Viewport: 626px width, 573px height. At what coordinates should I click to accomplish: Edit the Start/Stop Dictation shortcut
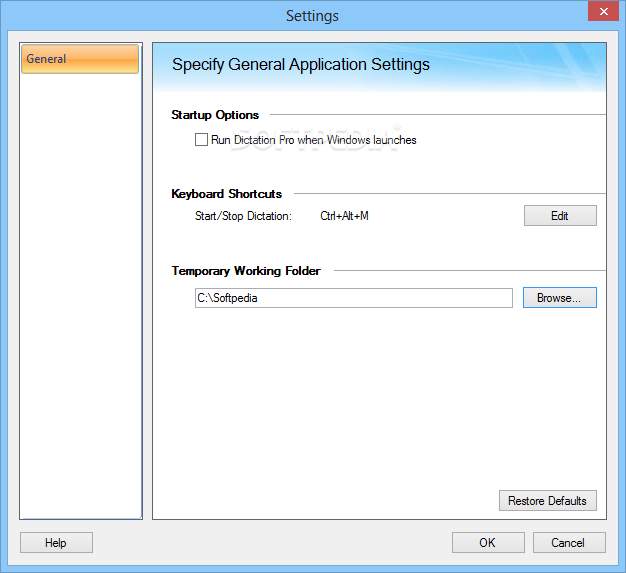click(x=560, y=216)
